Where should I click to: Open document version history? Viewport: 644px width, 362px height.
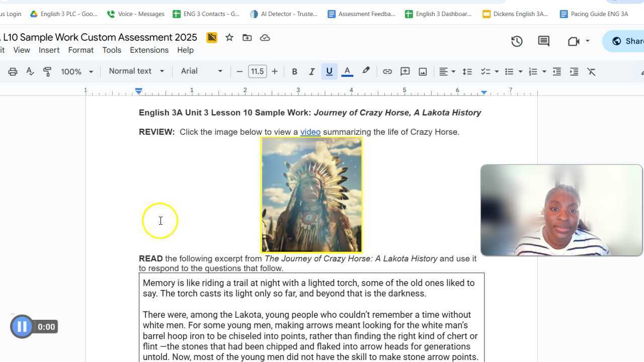pos(517,41)
